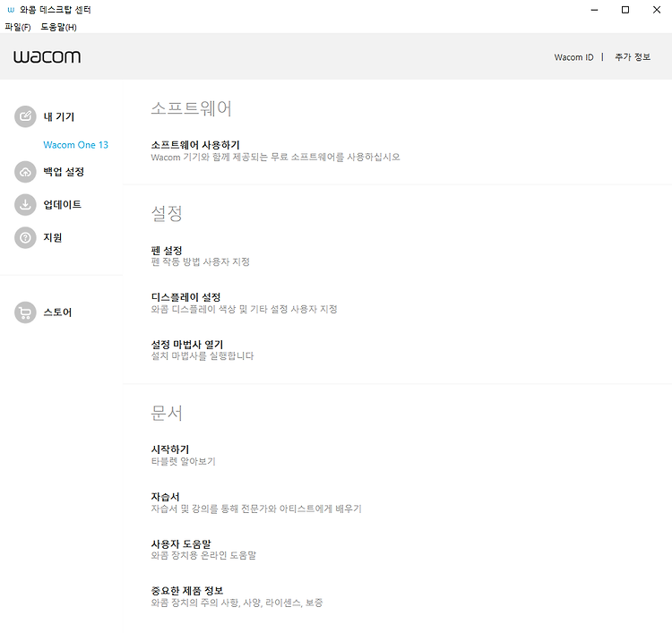The width and height of the screenshot is (672, 633).
Task: Open the Wacom ID link
Action: pos(573,57)
